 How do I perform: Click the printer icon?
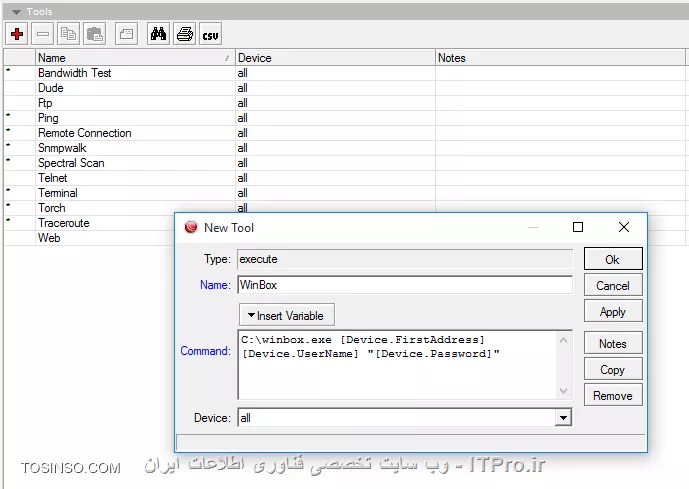[x=185, y=34]
